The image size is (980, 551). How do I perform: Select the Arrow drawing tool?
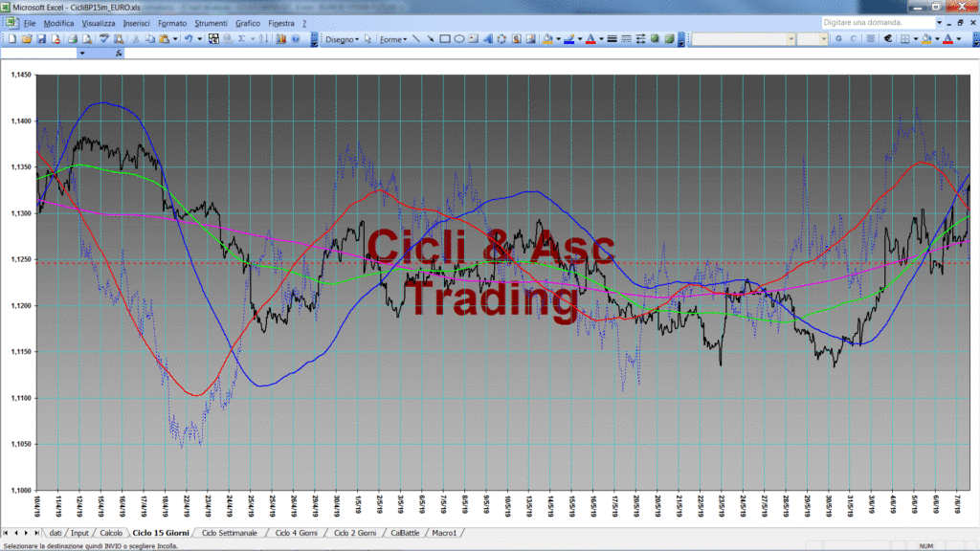tap(430, 39)
